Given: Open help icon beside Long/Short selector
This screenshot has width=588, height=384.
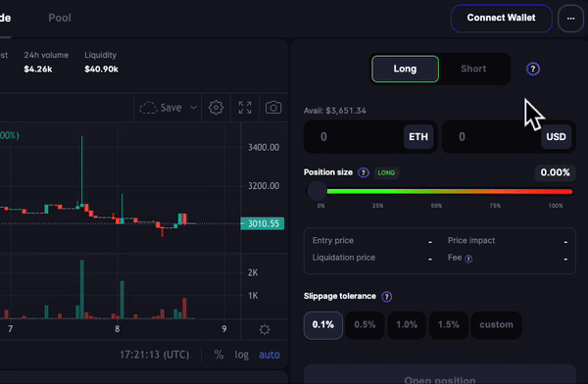Looking at the screenshot, I should (x=533, y=69).
